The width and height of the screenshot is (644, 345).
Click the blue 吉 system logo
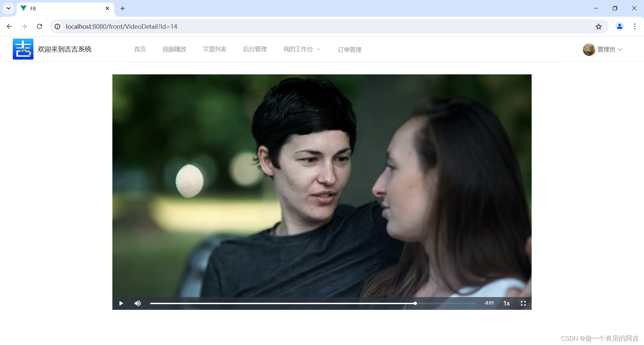(x=23, y=49)
